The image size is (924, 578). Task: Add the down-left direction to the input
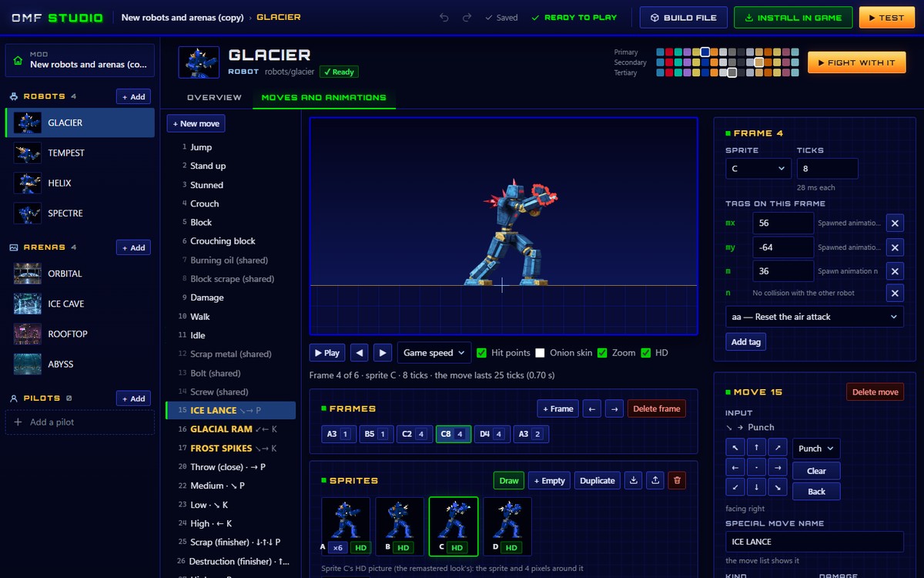pos(735,487)
